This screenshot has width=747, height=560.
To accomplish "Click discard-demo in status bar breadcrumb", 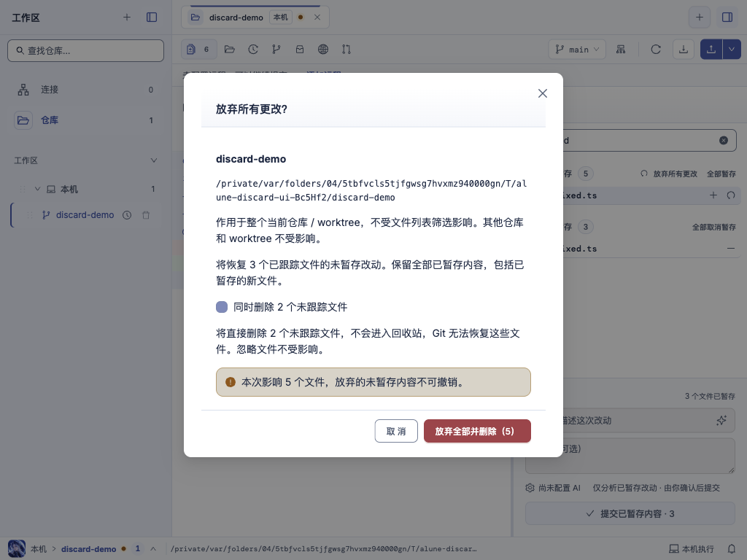I will (x=88, y=548).
